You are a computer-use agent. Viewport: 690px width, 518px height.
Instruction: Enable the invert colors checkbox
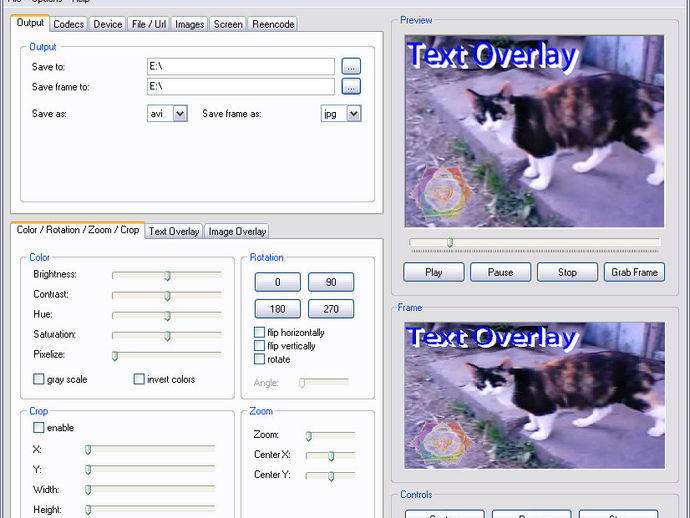point(139,379)
